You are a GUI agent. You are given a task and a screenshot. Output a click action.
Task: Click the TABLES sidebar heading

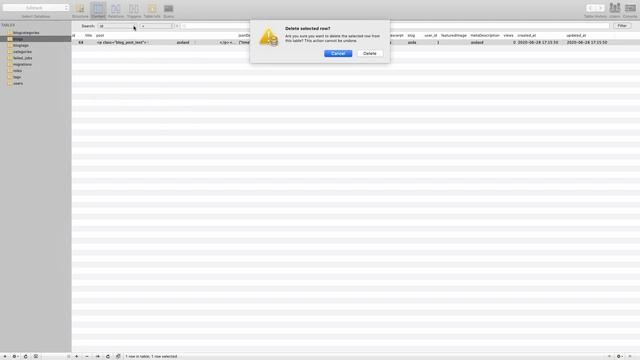tap(8, 25)
